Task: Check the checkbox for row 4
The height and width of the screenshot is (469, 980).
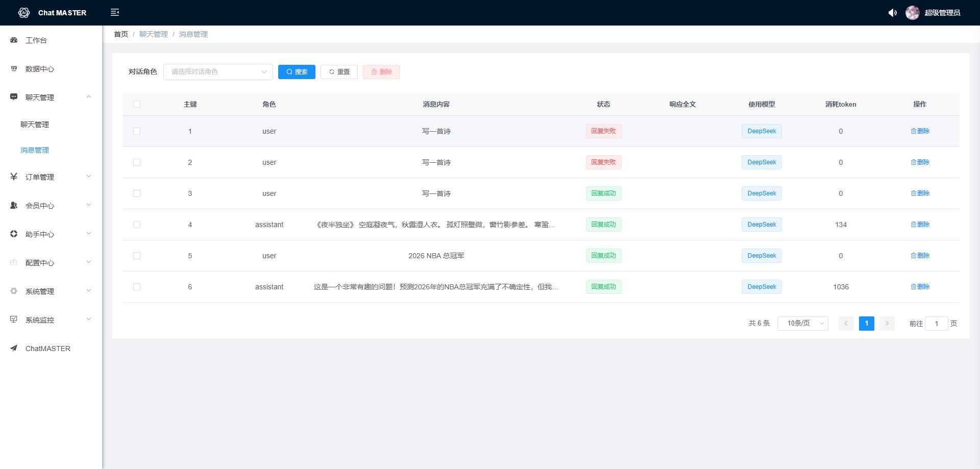Action: coord(137,225)
